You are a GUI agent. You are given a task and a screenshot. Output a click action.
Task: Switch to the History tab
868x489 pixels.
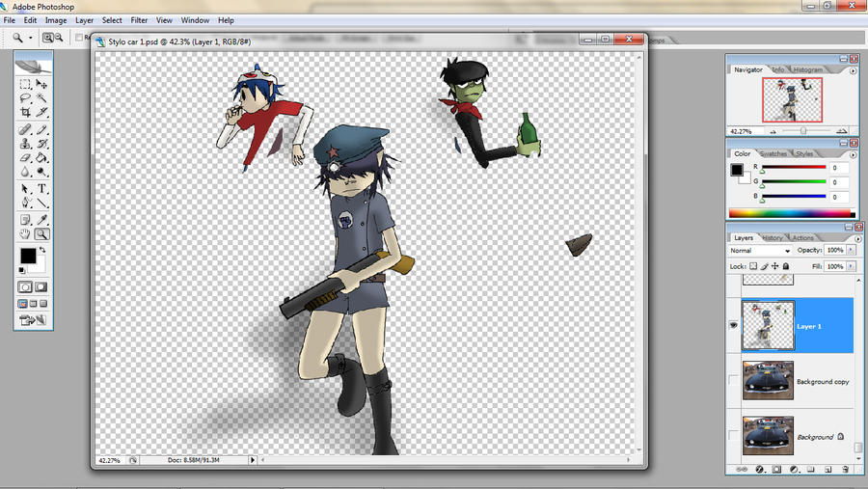pos(773,237)
